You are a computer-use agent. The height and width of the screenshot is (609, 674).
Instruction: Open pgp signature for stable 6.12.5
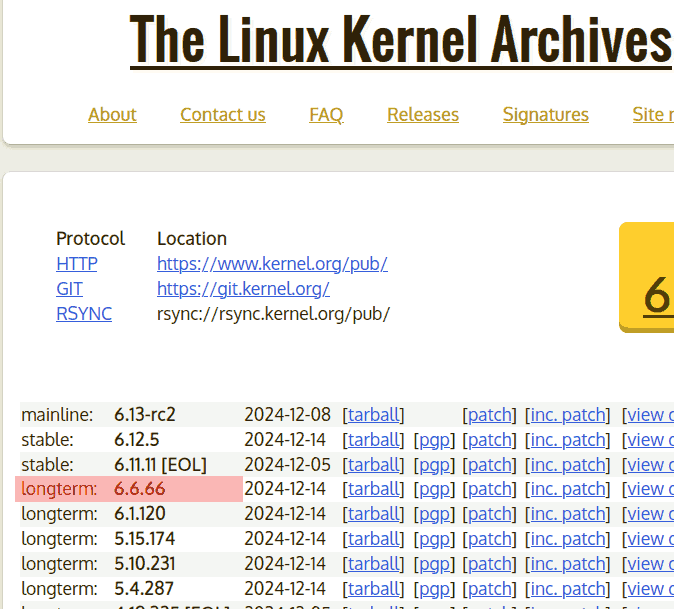click(x=434, y=441)
